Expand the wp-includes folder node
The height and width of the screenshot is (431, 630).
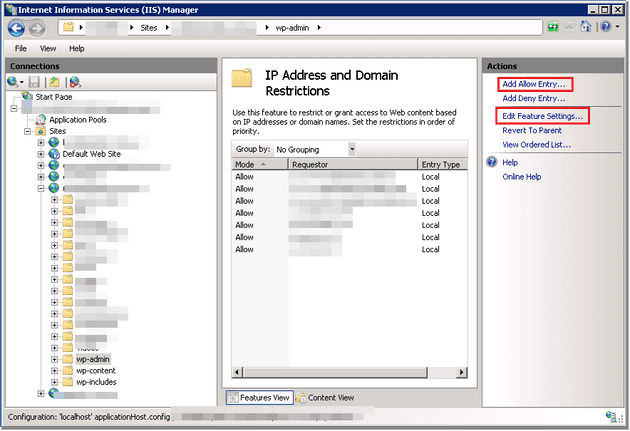click(x=55, y=382)
